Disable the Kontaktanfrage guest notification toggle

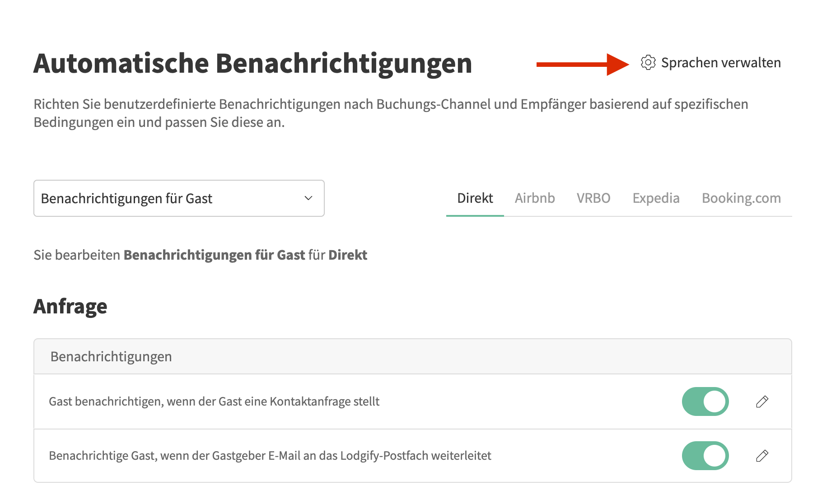tap(705, 401)
